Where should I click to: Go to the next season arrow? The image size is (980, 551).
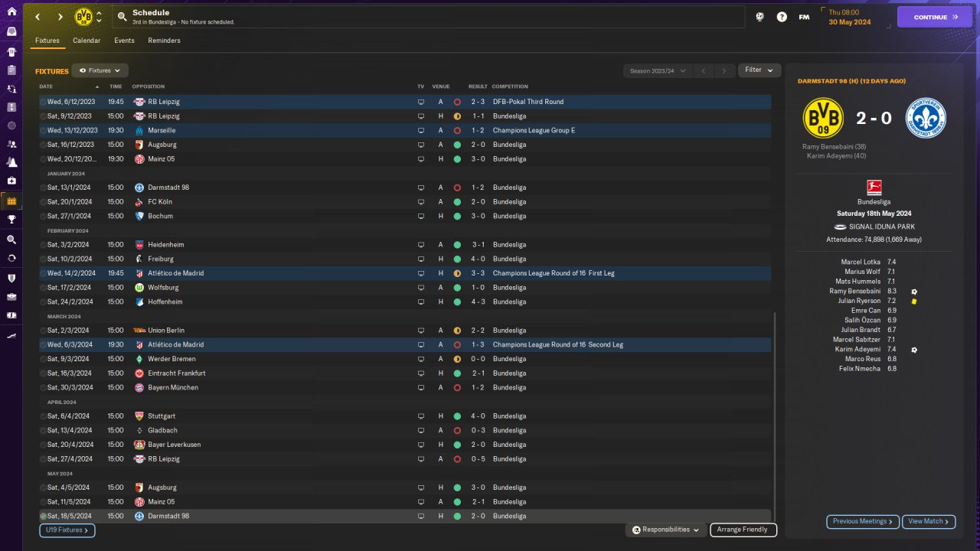tap(724, 70)
